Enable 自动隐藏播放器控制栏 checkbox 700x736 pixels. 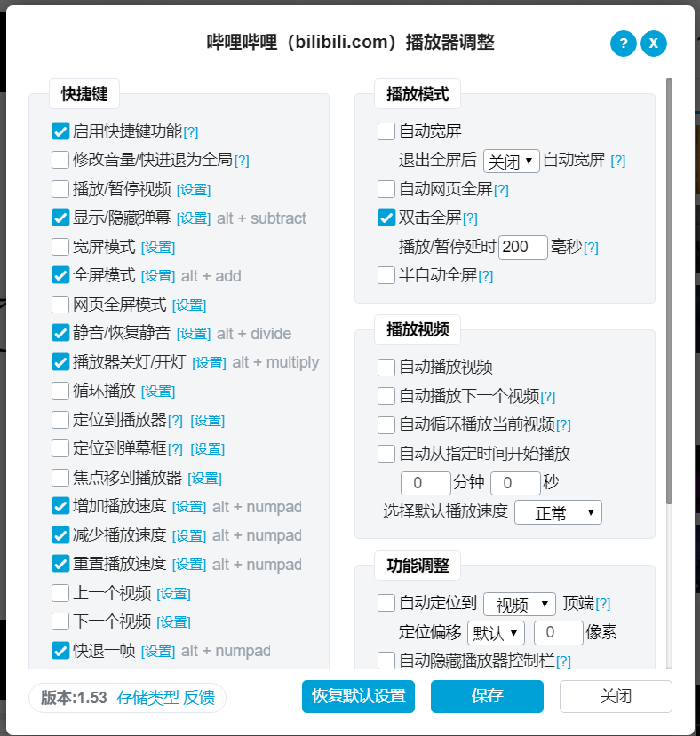[x=386, y=660]
